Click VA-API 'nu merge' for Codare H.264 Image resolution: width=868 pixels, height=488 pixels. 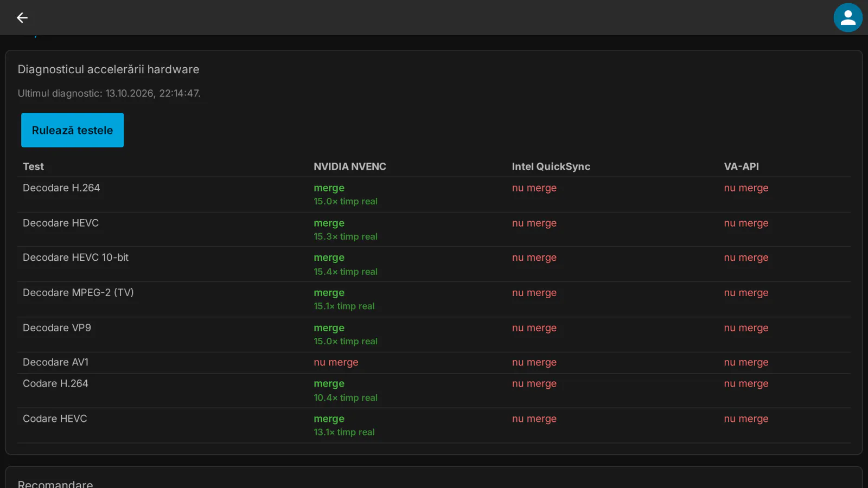tap(746, 383)
